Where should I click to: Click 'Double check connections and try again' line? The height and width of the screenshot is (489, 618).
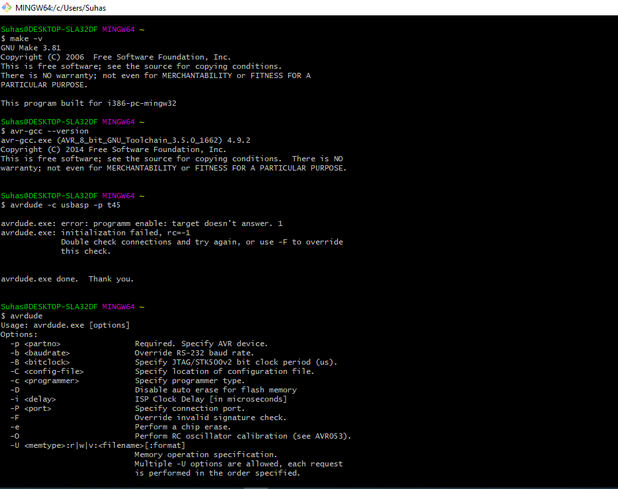[202, 242]
